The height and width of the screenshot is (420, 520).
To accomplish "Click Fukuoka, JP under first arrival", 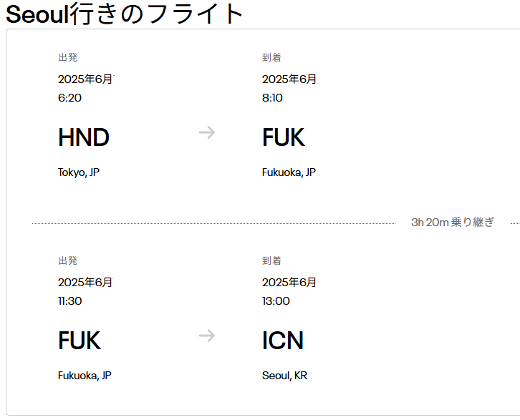I will 289,172.
